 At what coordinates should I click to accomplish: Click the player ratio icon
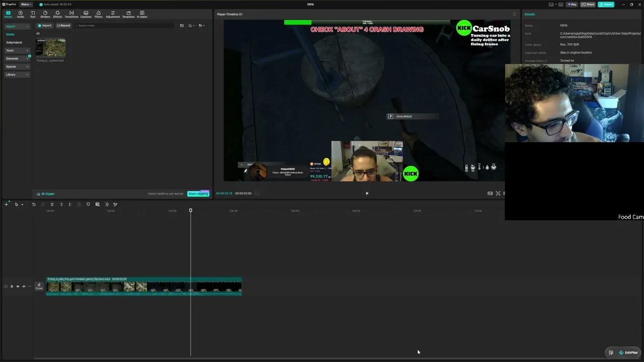click(490, 194)
